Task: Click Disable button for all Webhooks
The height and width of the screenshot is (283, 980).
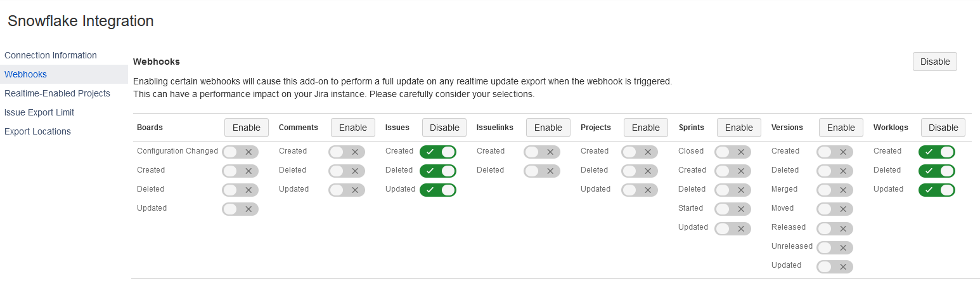Action: point(934,62)
